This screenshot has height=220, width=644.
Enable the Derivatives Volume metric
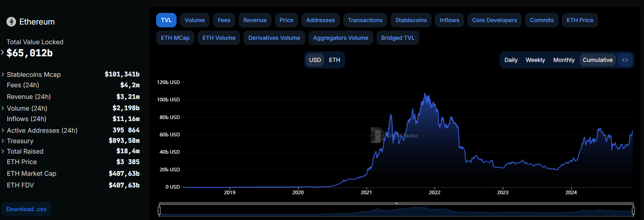(274, 38)
